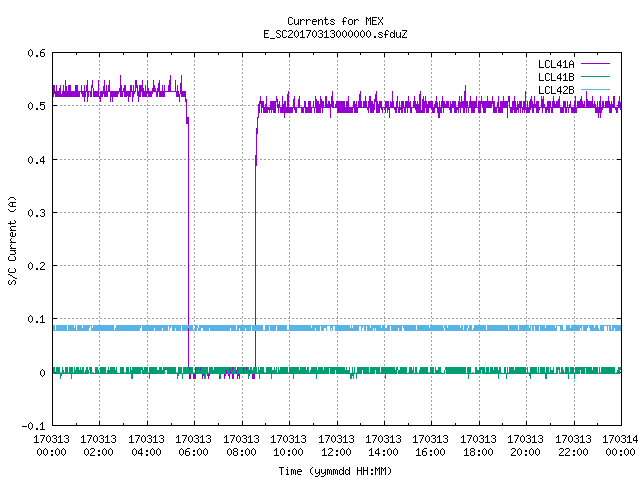
Task: Click the x-axis tick label 170314 00:00
Action: coord(620,446)
